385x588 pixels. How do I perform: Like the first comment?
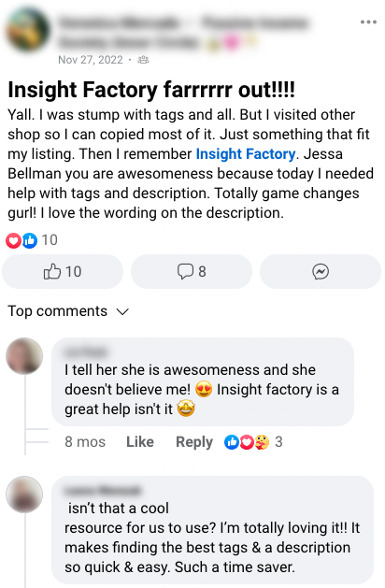tap(140, 442)
